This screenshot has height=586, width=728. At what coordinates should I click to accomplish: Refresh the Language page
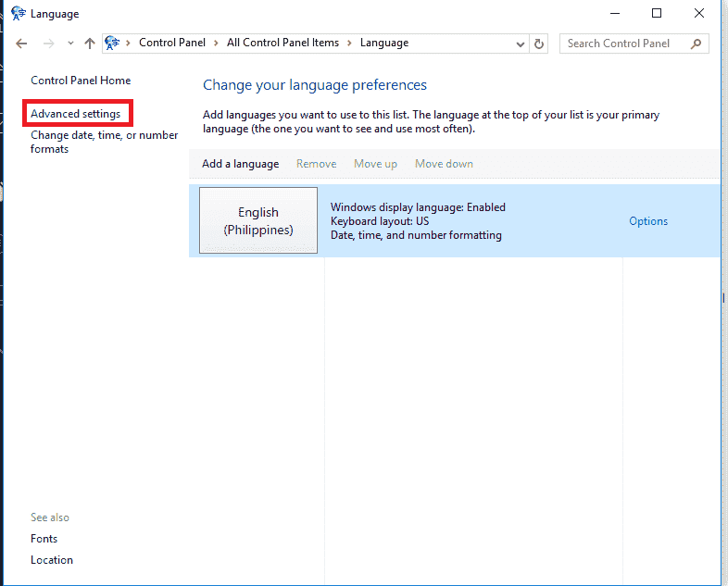coord(538,44)
